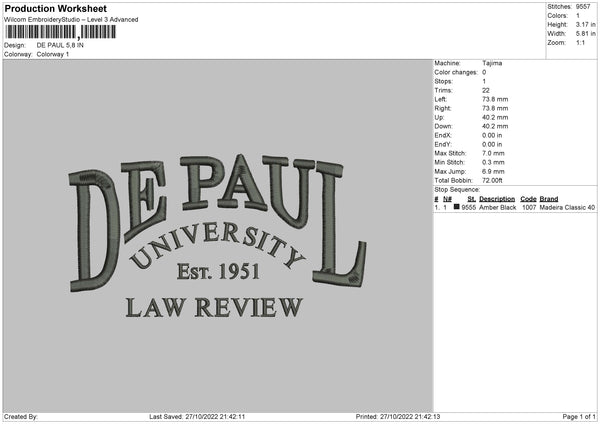
Task: Click the Description column header
Action: [497, 199]
